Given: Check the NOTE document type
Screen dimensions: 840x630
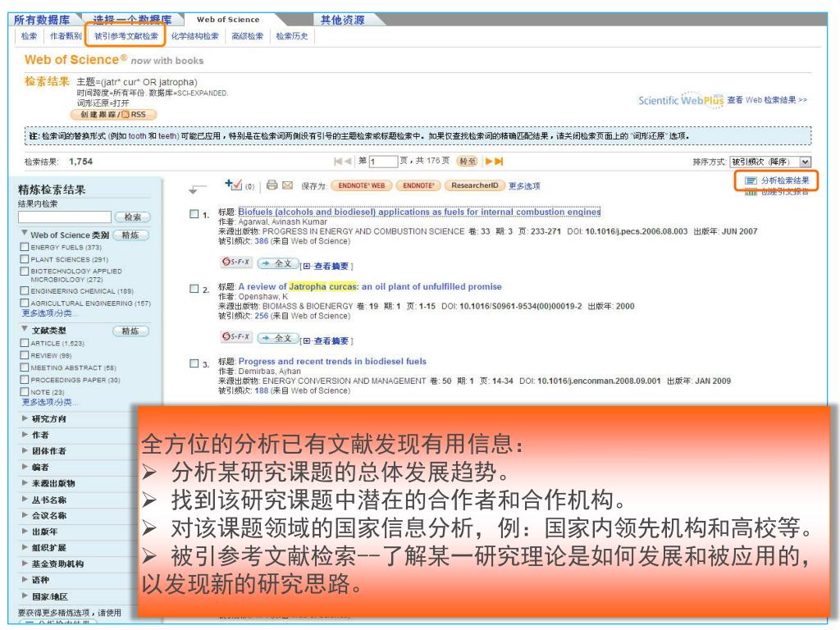Looking at the screenshot, I should point(24,391).
